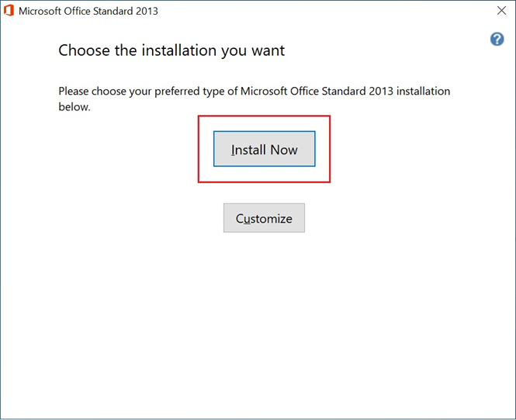Close the Office Standard 2013 setup window
Image resolution: width=516 pixels, height=420 pixels.
coord(501,11)
